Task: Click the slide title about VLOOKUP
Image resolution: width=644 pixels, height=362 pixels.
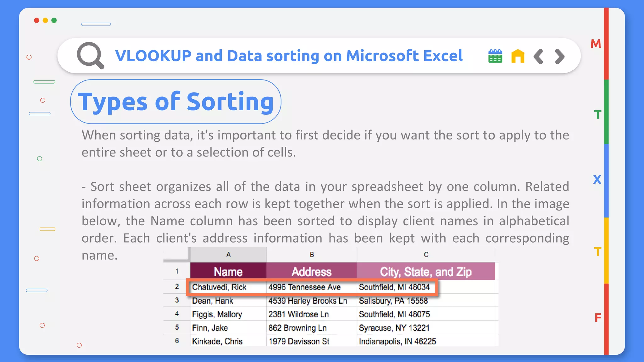Action: (x=289, y=56)
